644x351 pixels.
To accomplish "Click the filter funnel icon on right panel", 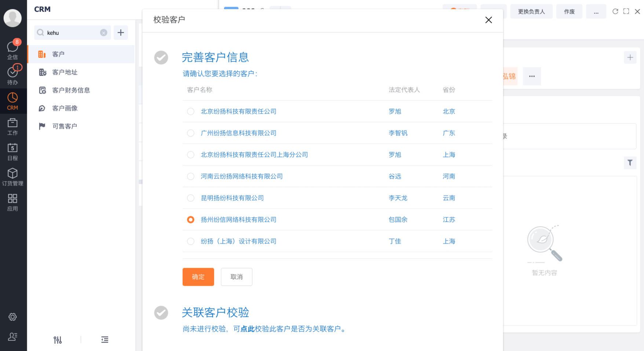I will [630, 162].
